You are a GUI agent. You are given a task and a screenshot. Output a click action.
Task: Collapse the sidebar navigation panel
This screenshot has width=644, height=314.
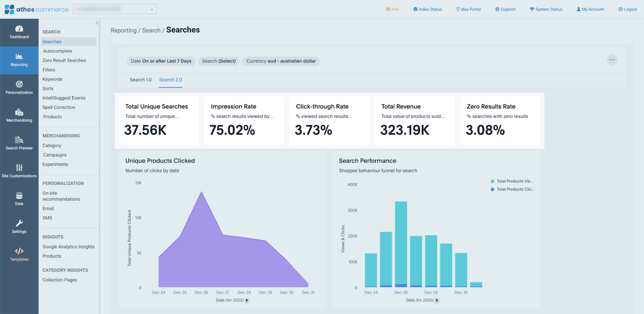pyautogui.click(x=97, y=23)
